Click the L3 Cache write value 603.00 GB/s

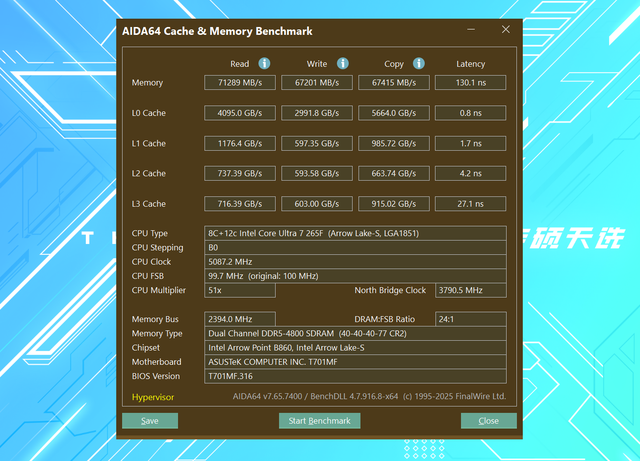pos(317,204)
